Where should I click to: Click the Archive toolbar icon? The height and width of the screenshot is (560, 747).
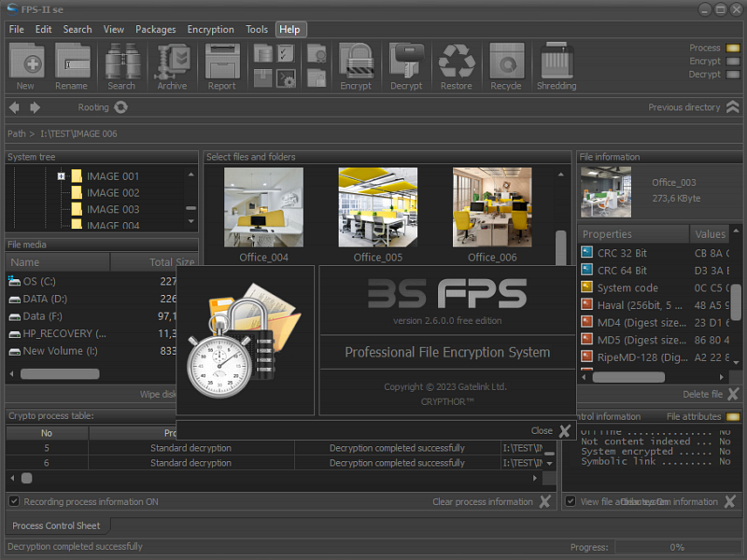click(x=172, y=64)
